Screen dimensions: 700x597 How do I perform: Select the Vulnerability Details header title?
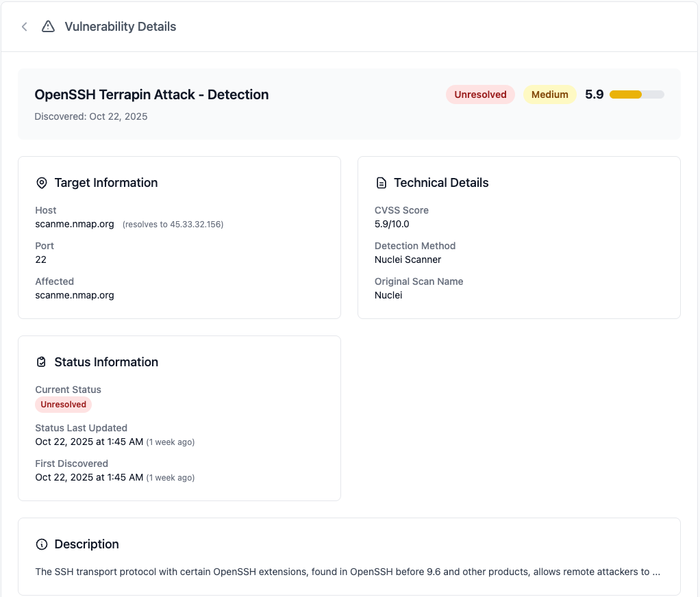120,26
